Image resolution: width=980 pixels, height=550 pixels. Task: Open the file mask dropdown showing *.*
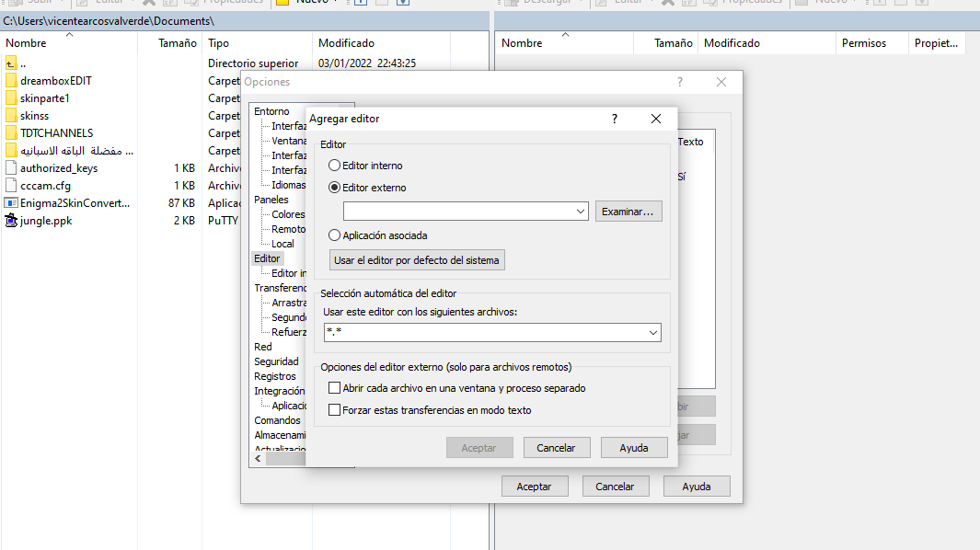pyautogui.click(x=652, y=333)
